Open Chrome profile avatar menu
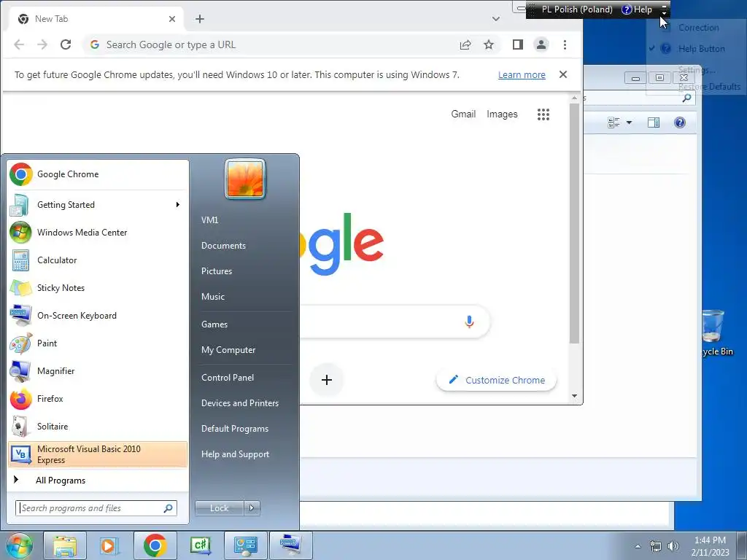This screenshot has width=747, height=560. [541, 44]
